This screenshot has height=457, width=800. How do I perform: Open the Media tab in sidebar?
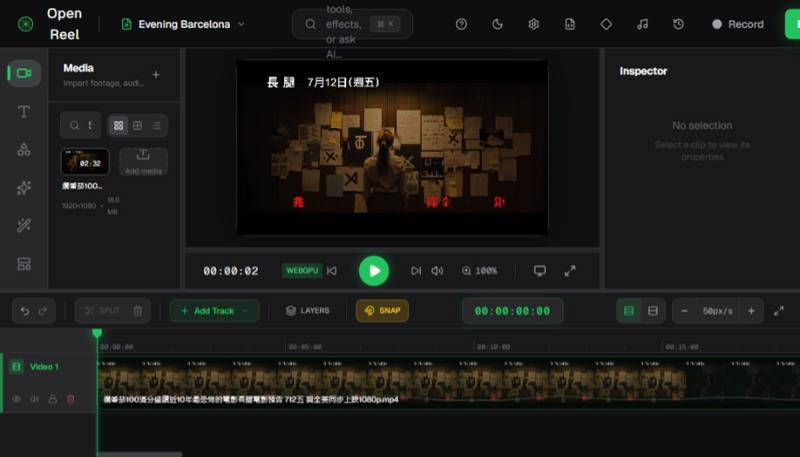tap(24, 73)
